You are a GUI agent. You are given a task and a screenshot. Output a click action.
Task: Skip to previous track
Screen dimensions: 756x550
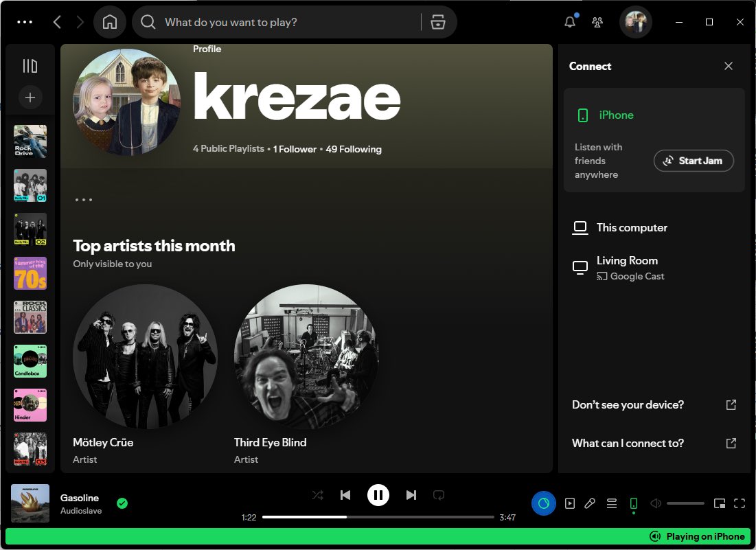click(x=345, y=495)
